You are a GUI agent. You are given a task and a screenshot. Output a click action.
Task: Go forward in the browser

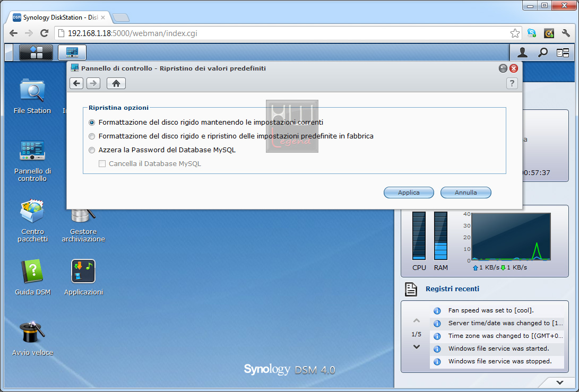(x=29, y=33)
